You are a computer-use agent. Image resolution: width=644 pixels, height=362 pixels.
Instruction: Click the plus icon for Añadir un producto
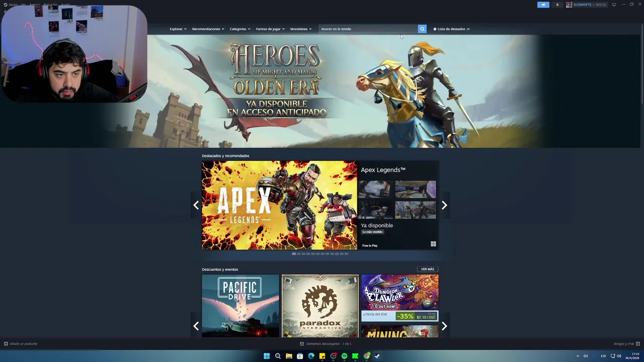[6, 344]
